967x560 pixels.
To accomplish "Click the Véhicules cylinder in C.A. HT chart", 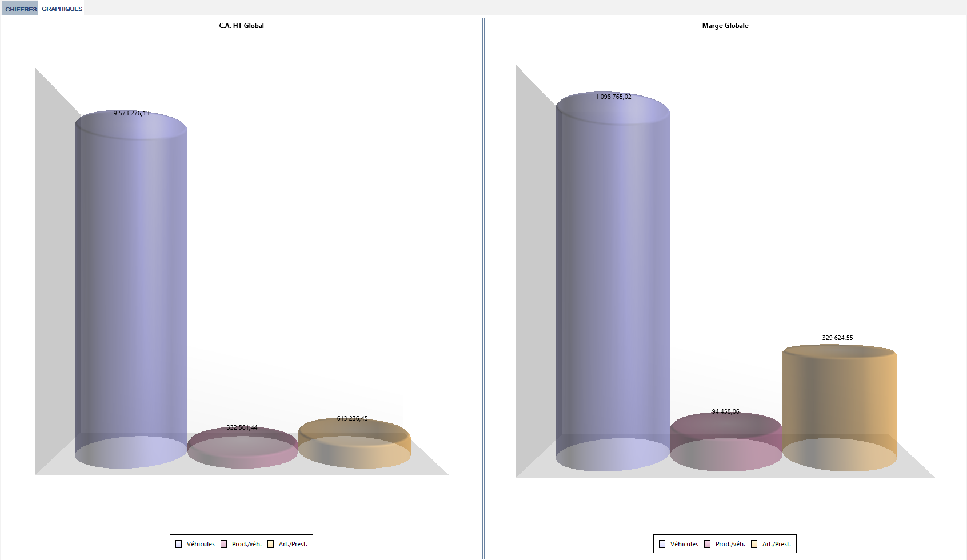I will 131,289.
